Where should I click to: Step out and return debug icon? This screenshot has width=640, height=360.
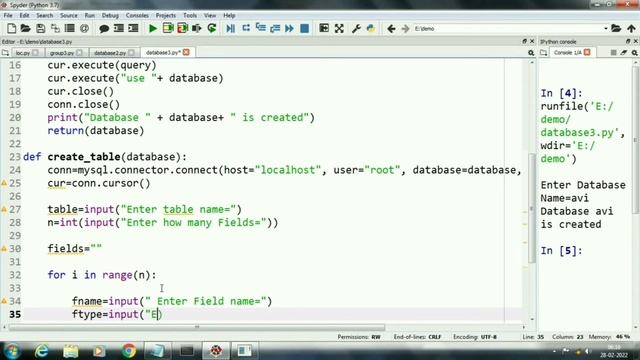(275, 29)
